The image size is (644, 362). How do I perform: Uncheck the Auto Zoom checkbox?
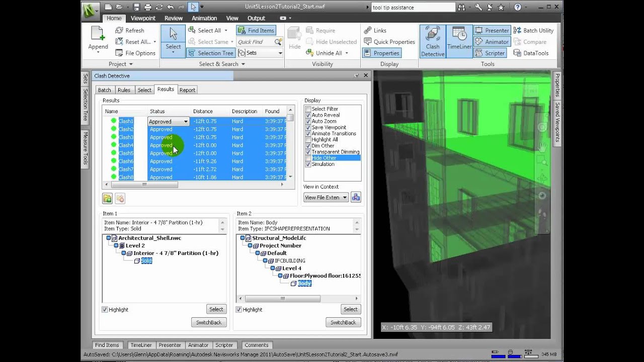[308, 121]
